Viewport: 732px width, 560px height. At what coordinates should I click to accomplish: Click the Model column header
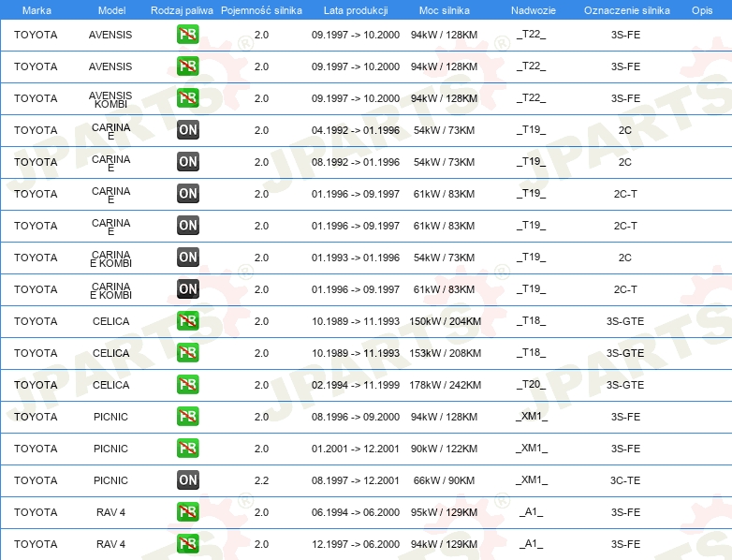[111, 10]
